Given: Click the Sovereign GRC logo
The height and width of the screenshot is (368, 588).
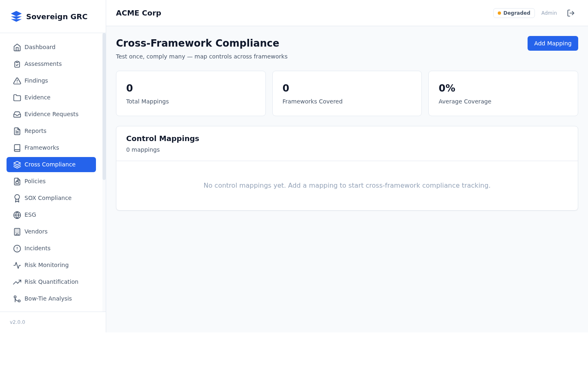Looking at the screenshot, I should (x=49, y=16).
